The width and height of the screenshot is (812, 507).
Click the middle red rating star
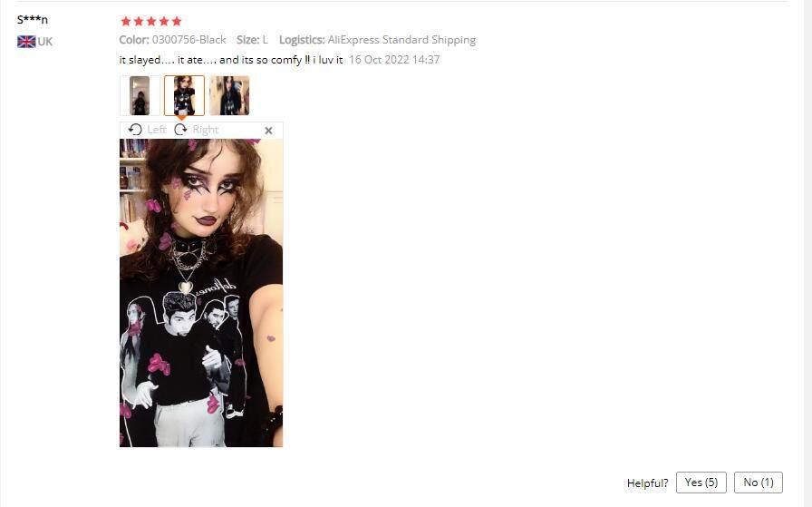pyautogui.click(x=151, y=21)
